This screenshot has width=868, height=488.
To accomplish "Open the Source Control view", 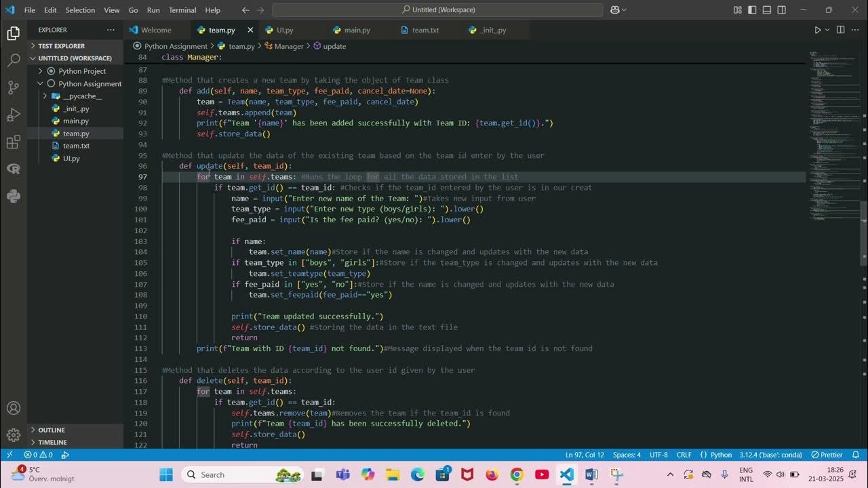I will [x=13, y=87].
